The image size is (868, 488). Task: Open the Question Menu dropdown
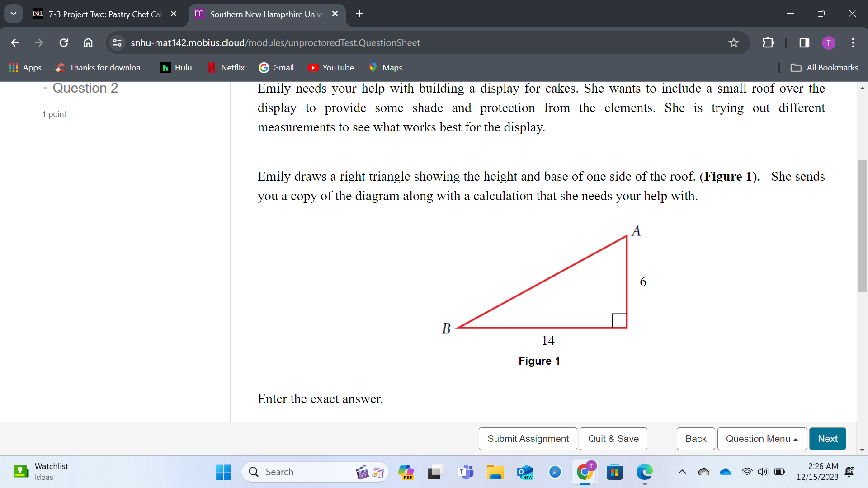[x=761, y=438]
